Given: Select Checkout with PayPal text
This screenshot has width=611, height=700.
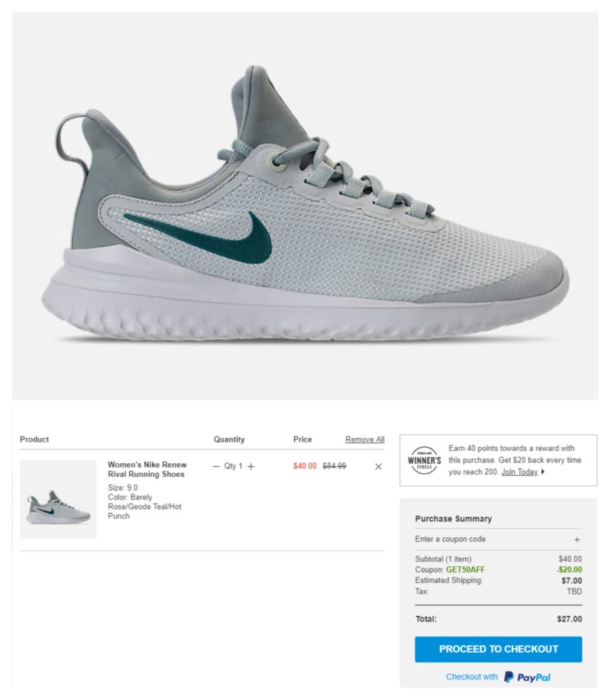Looking at the screenshot, I should [472, 677].
